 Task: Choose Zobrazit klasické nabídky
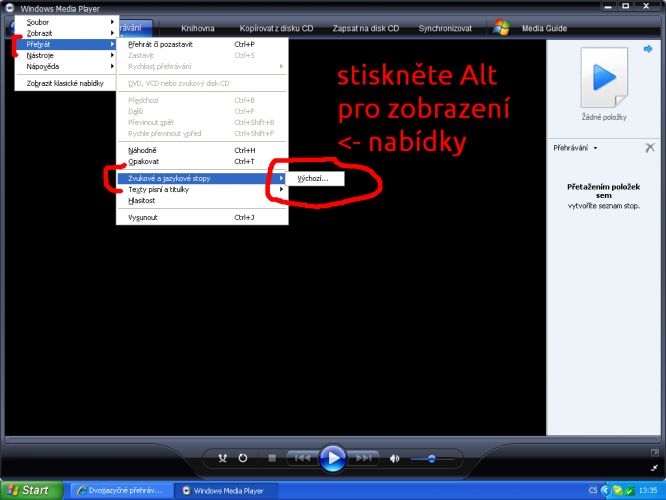[65, 83]
